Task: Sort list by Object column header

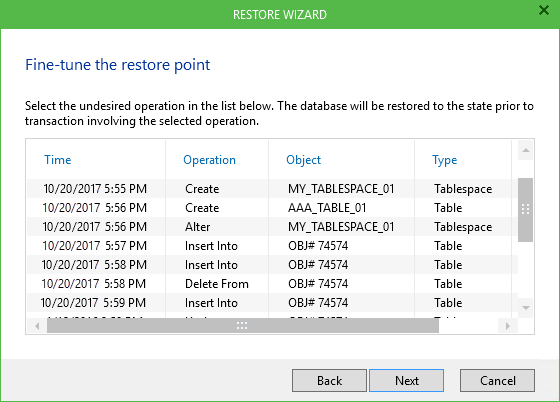Action: pyautogui.click(x=304, y=160)
